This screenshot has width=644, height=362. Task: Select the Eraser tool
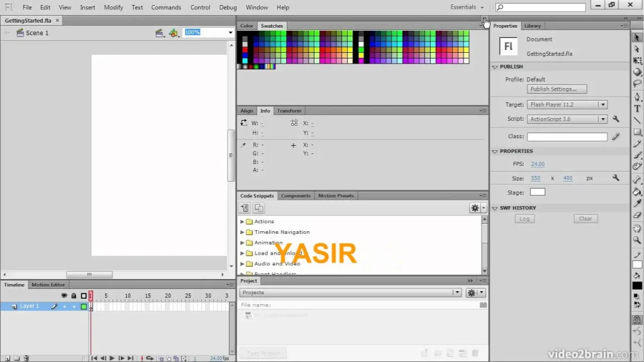click(637, 215)
